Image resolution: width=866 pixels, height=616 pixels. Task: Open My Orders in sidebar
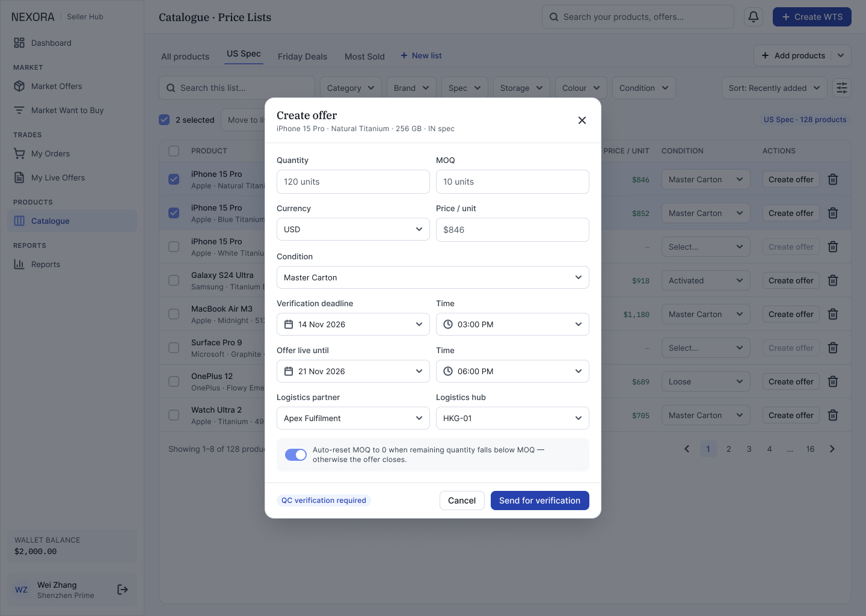pyautogui.click(x=72, y=153)
